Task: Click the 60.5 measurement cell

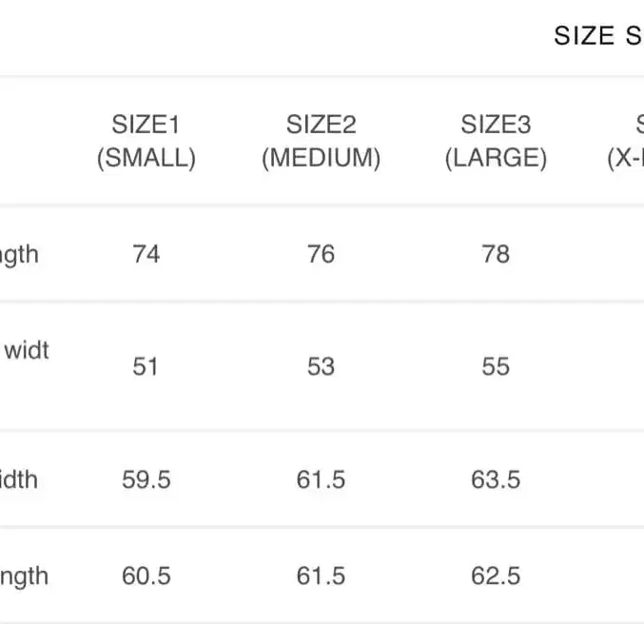Action: point(146,576)
